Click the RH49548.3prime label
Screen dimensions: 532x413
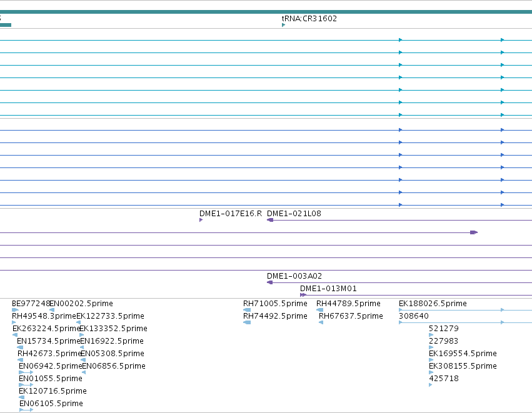pos(44,316)
